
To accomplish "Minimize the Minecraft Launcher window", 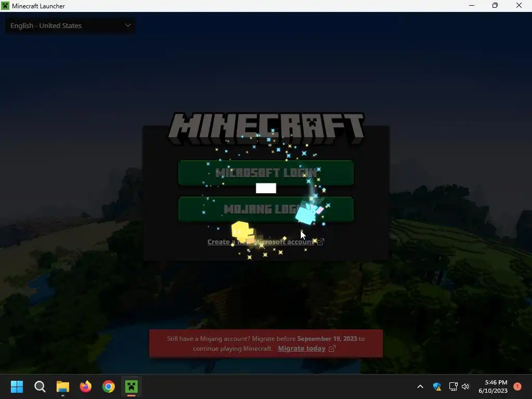I will [472, 5].
